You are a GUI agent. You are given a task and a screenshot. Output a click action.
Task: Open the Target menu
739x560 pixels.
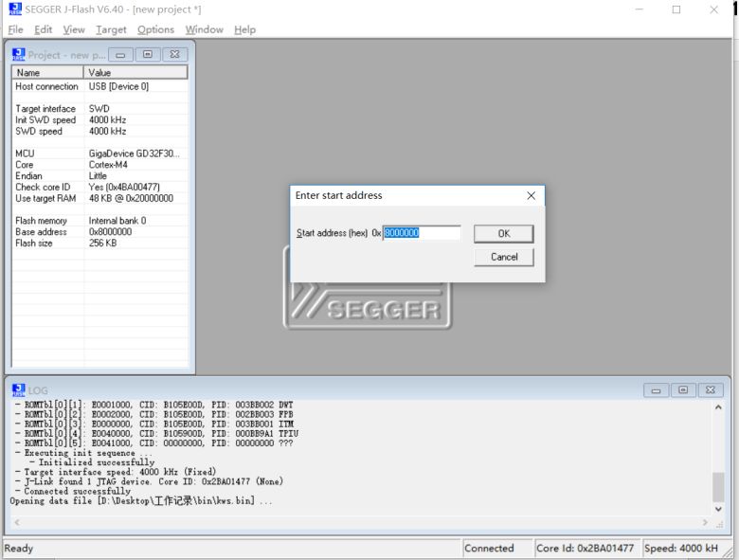coord(111,29)
